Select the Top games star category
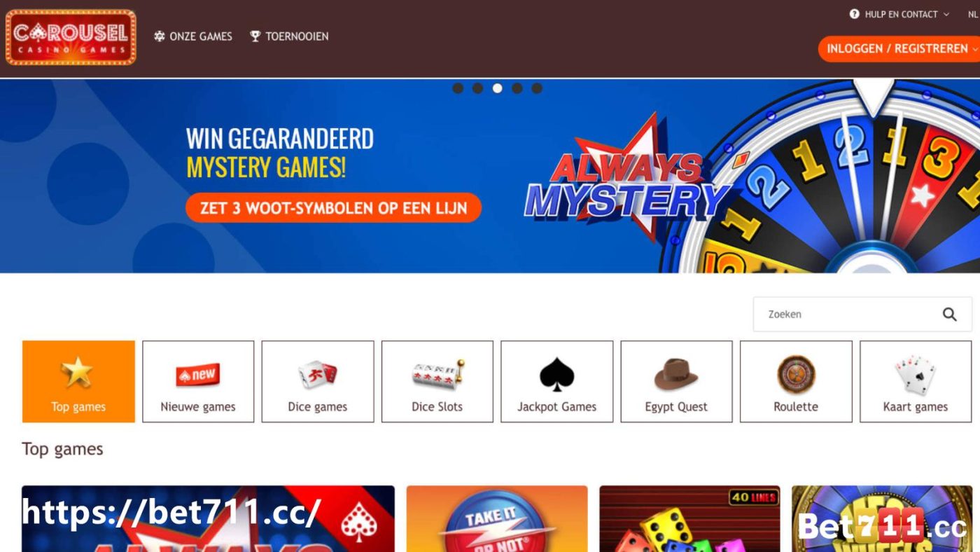This screenshot has width=980, height=552. pos(78,382)
